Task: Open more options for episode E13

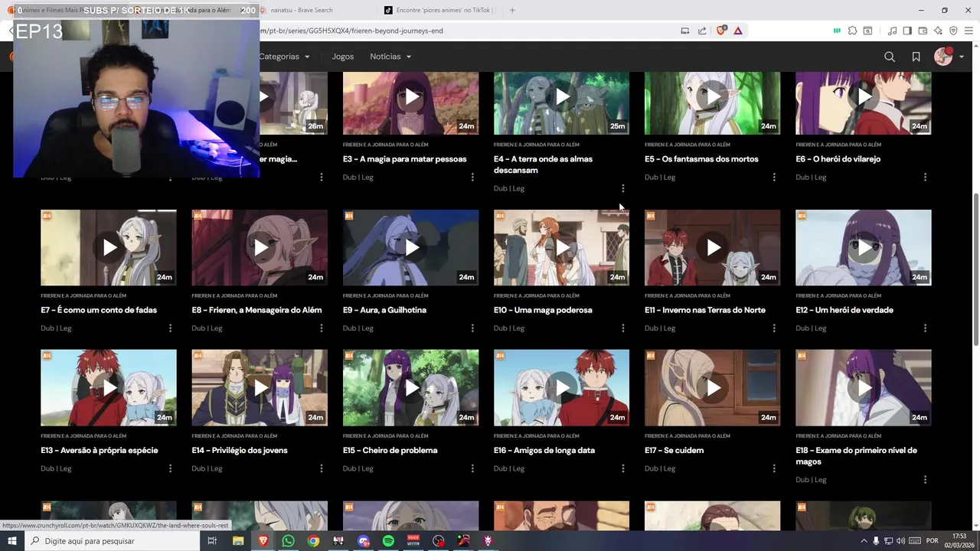Action: pos(170,468)
